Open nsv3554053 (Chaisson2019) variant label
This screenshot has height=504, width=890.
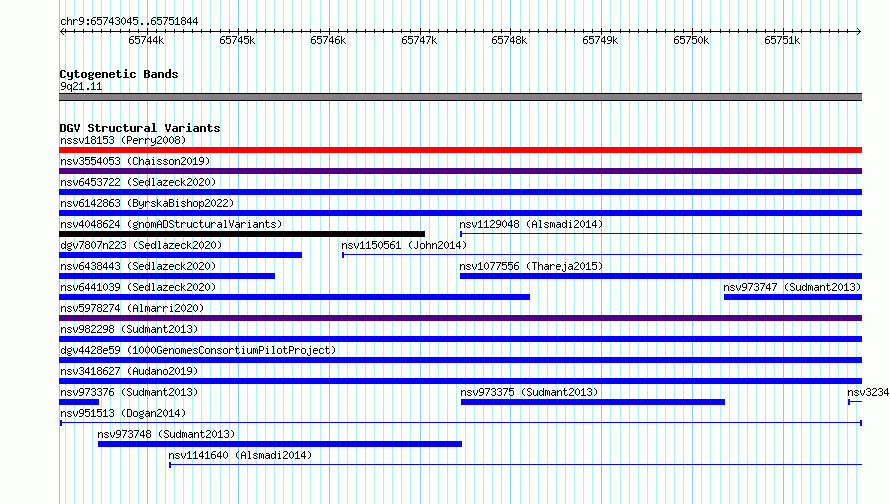[x=135, y=161]
